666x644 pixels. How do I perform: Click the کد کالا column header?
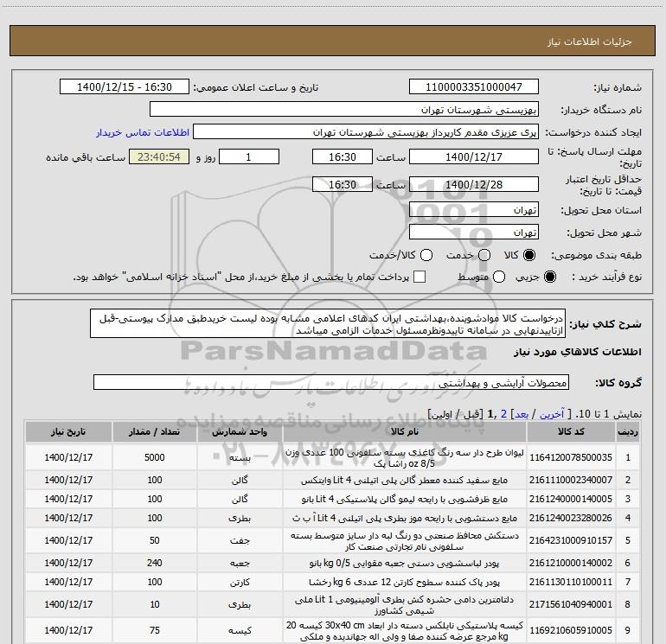pyautogui.click(x=571, y=431)
